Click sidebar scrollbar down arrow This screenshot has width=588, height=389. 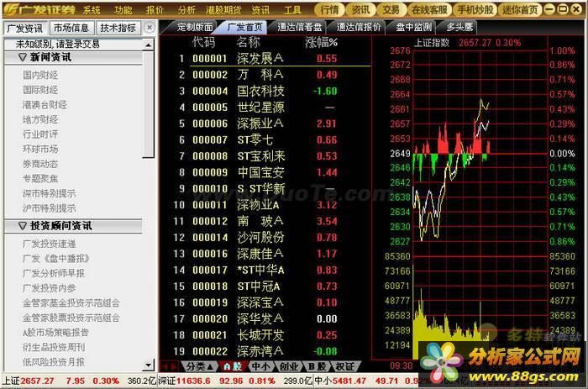click(149, 365)
